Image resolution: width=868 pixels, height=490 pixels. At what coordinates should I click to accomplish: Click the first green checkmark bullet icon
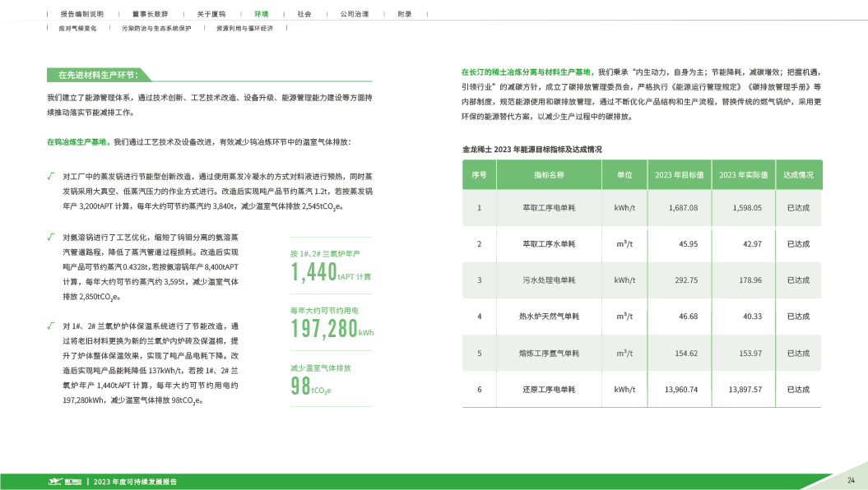tap(52, 175)
